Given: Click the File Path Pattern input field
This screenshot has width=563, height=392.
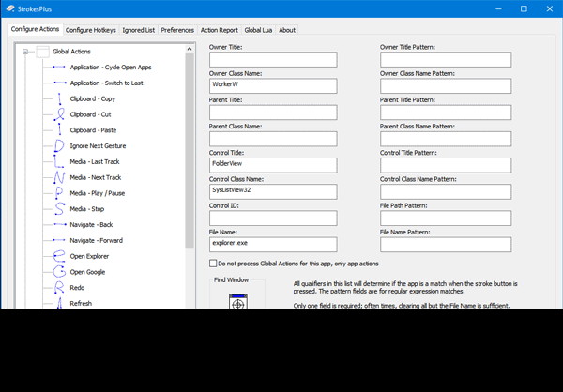Looking at the screenshot, I should [446, 219].
